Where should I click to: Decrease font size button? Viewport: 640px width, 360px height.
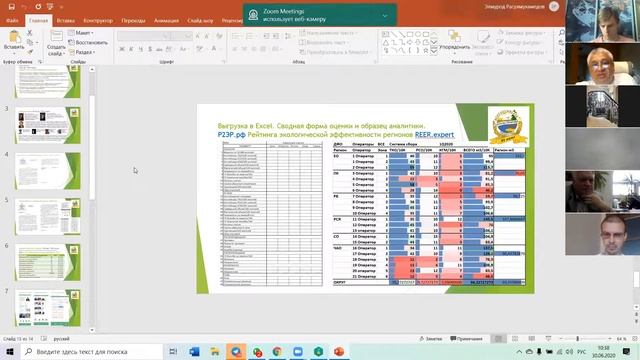tap(207, 36)
